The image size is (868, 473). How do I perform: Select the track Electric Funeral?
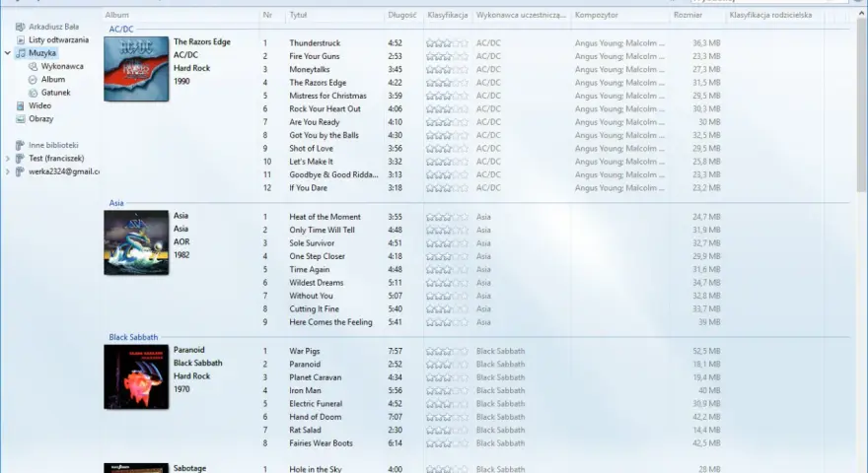pos(316,404)
